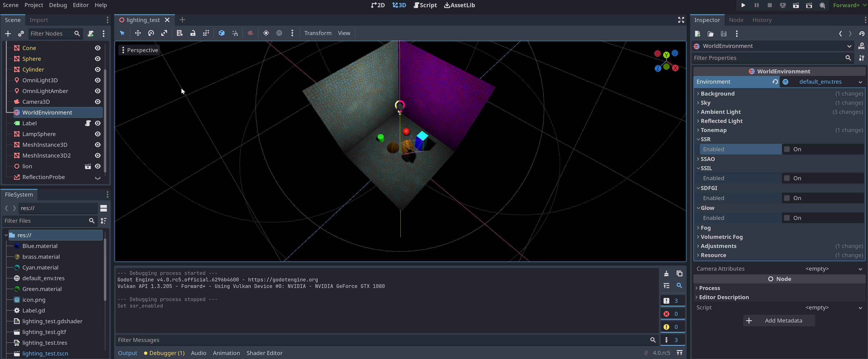Screen dimensions: 868x359
Task: Open the default_env.tres environment dropdown
Action: tap(861, 82)
